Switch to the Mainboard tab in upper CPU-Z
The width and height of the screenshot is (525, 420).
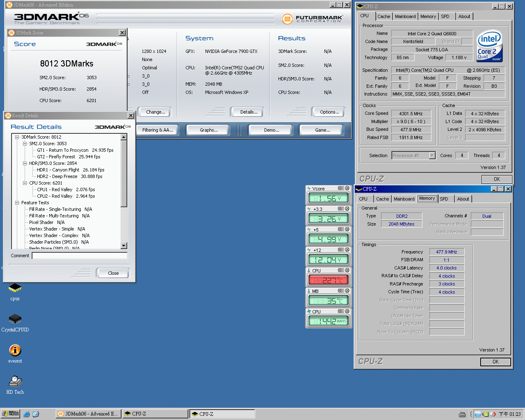(x=405, y=16)
